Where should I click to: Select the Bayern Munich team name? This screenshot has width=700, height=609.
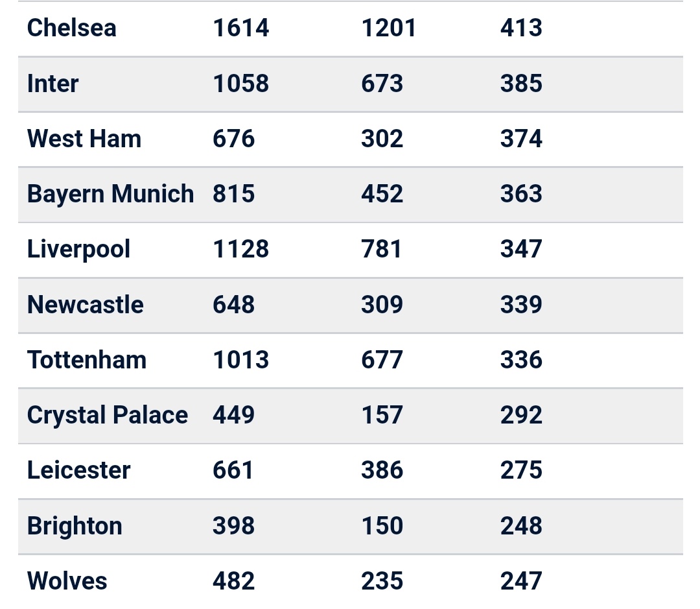tap(110, 194)
